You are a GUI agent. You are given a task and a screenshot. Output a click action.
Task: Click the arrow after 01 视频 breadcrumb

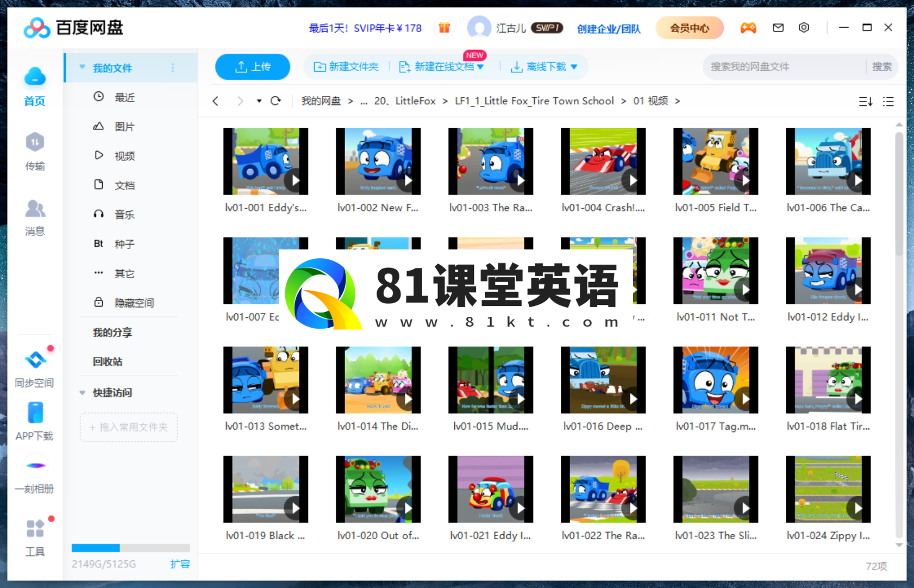[x=677, y=101]
